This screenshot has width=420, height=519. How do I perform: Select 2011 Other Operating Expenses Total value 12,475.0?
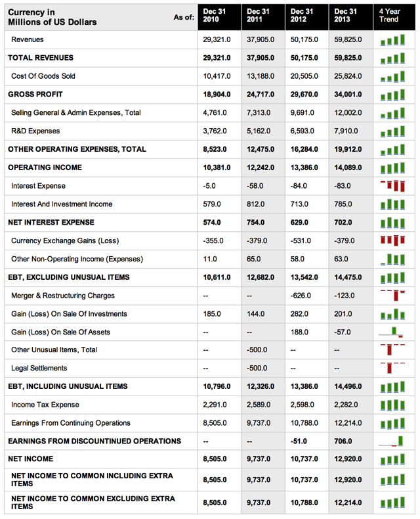(x=261, y=149)
